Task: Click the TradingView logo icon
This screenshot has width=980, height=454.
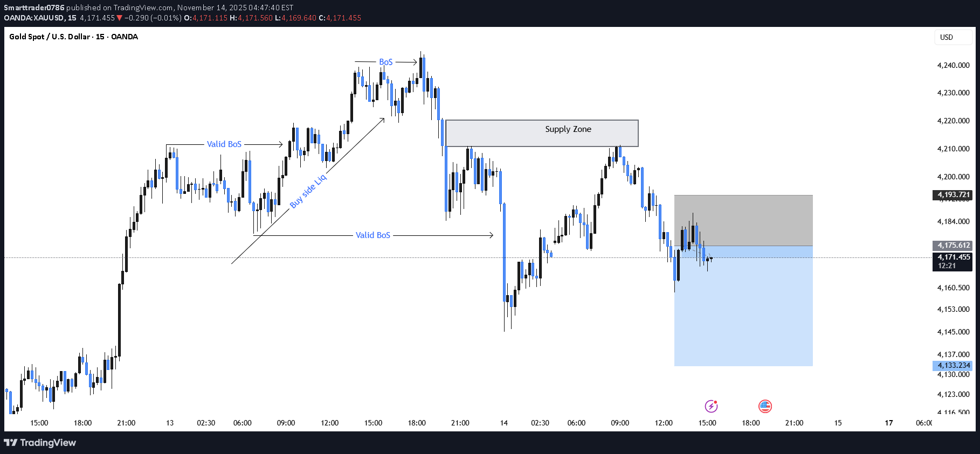Action: 10,443
